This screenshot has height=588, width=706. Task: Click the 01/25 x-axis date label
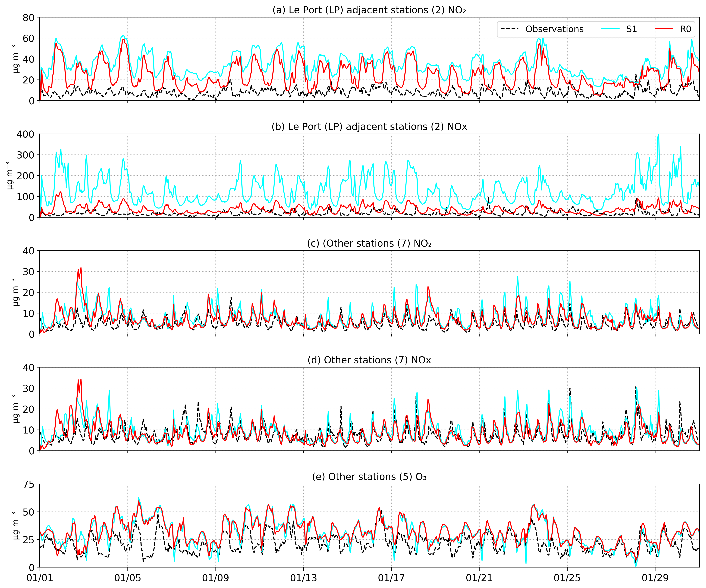pyautogui.click(x=567, y=578)
